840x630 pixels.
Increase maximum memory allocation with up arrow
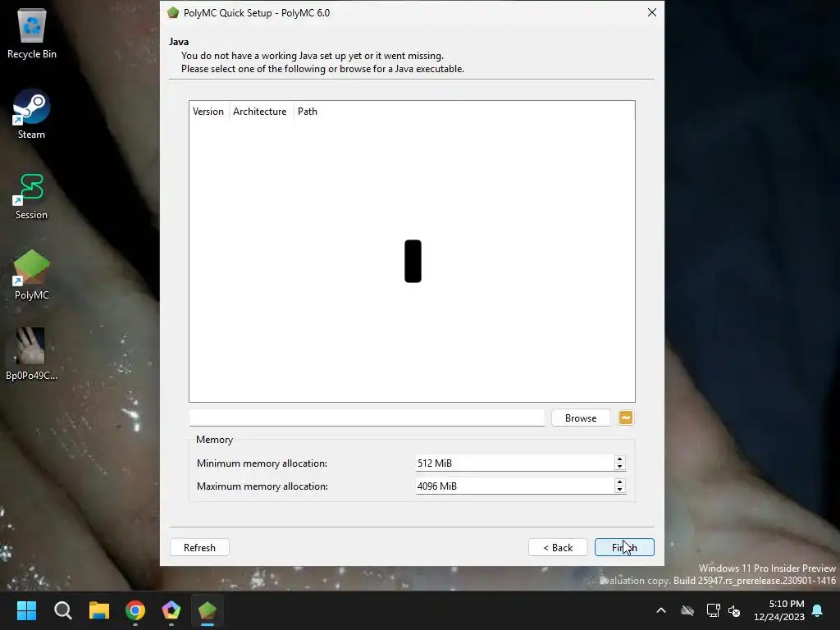[x=620, y=482]
